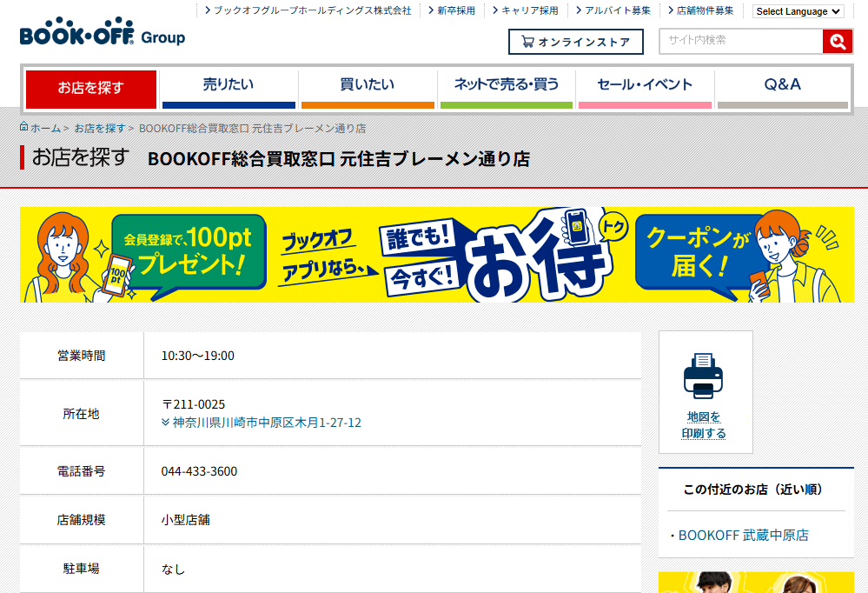
Task: Click the printer icon
Action: (x=703, y=376)
